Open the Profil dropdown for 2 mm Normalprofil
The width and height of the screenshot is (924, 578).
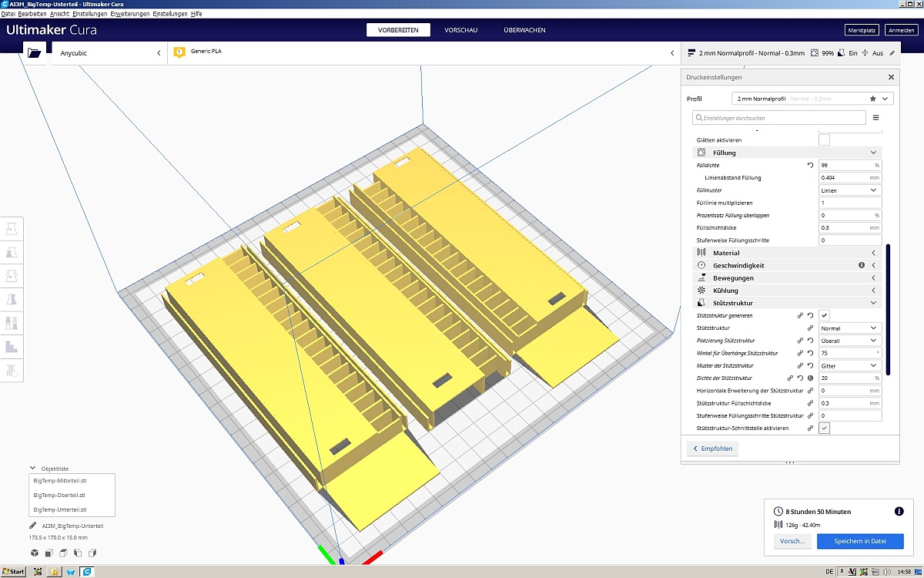click(812, 99)
